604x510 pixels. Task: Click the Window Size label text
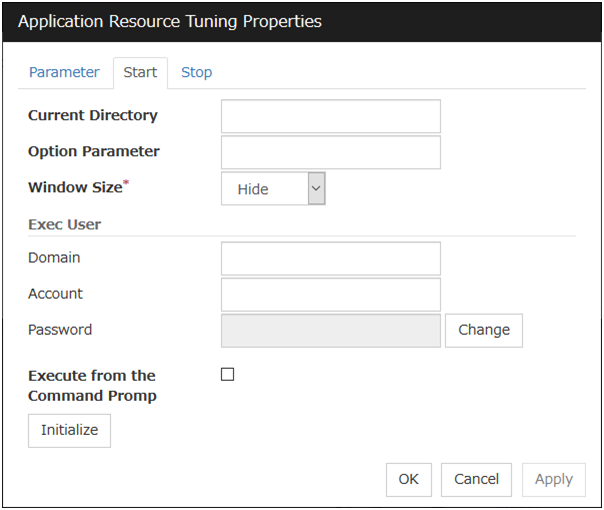(x=74, y=188)
